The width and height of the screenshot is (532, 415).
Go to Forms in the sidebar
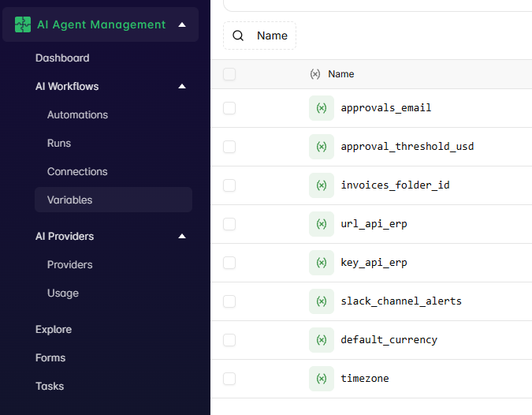[50, 357]
